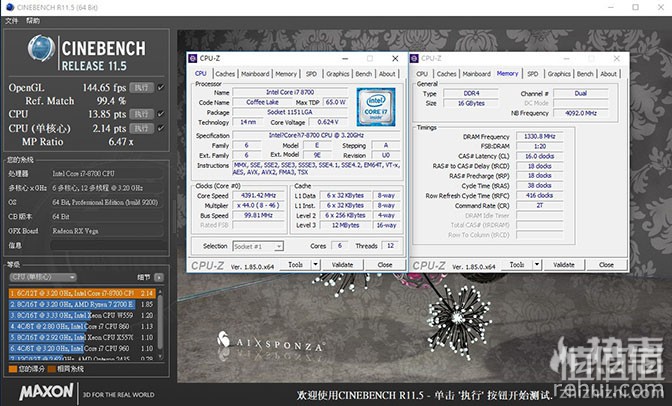This screenshot has width=672, height=406.
Task: Open the CPU (单核心) ranking dropdown
Action: point(43,277)
